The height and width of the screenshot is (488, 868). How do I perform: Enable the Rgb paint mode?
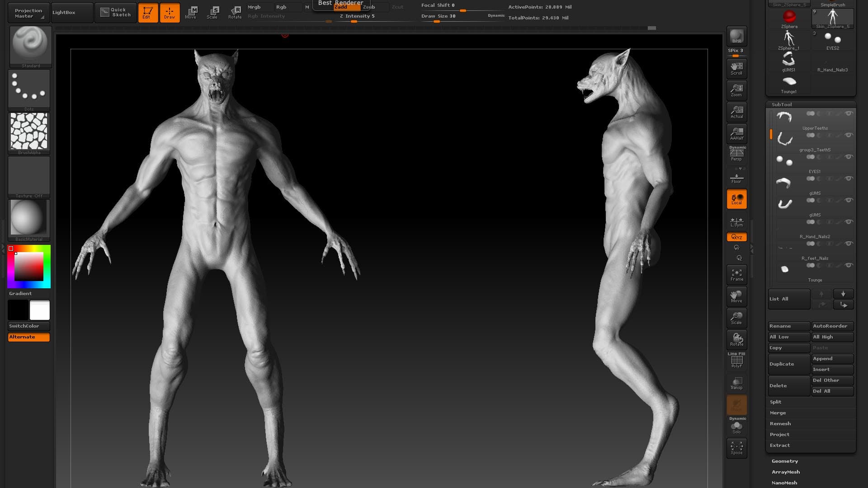coord(288,7)
